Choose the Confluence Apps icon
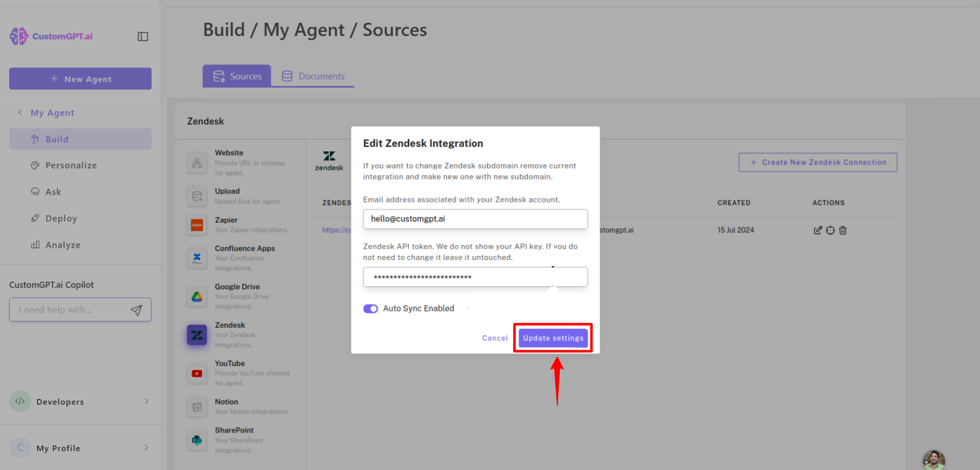The image size is (980, 470). pyautogui.click(x=197, y=258)
